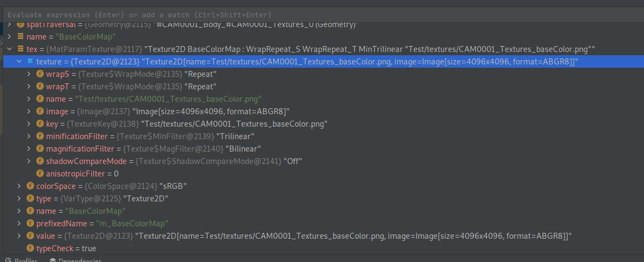Expand the name "BaseColorMap" top row
644x262 pixels.
[9, 37]
